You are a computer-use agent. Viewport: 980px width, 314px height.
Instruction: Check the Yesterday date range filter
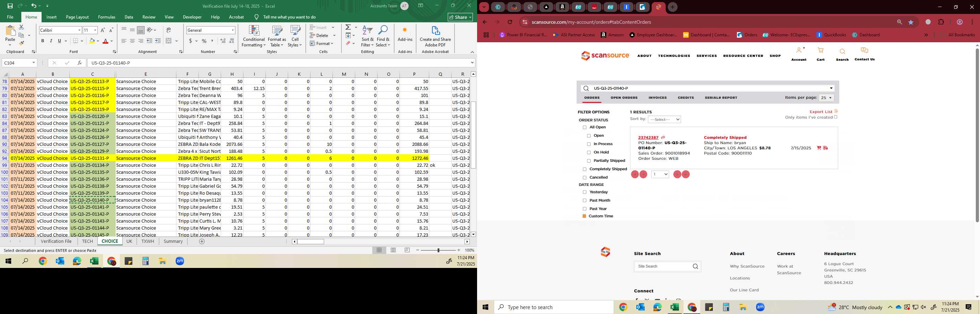pos(585,192)
